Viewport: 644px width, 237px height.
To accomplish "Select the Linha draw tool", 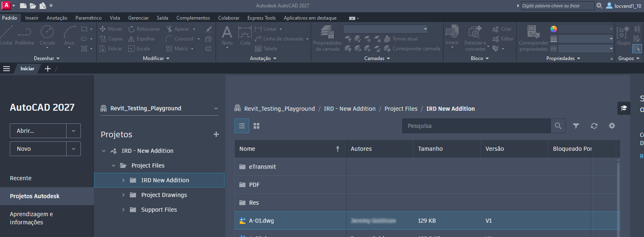I will coord(6,35).
